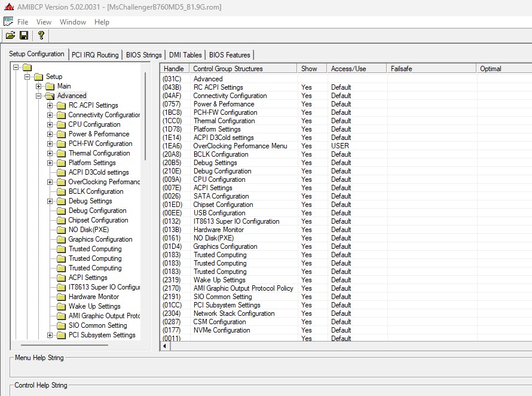This screenshot has height=396, width=532.
Task: Select Debug Configuration in tree
Action: click(x=97, y=211)
